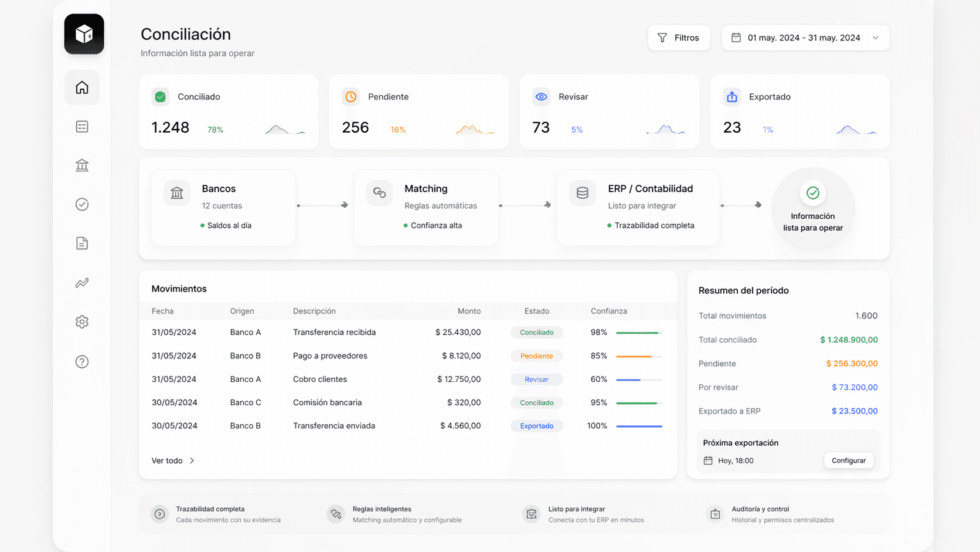Click chevron next to Ver todo

point(192,460)
